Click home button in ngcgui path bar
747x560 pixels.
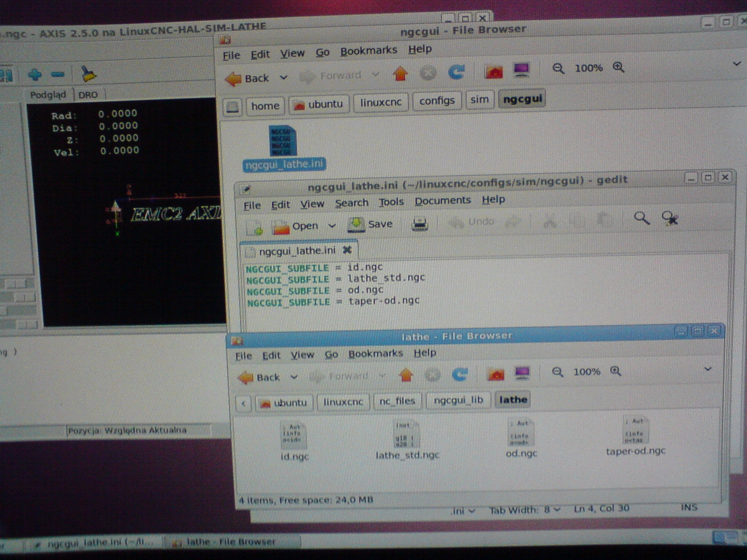(265, 106)
